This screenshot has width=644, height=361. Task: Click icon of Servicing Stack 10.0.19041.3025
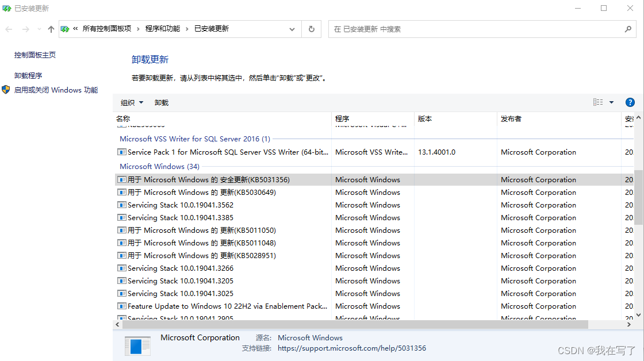click(x=121, y=294)
